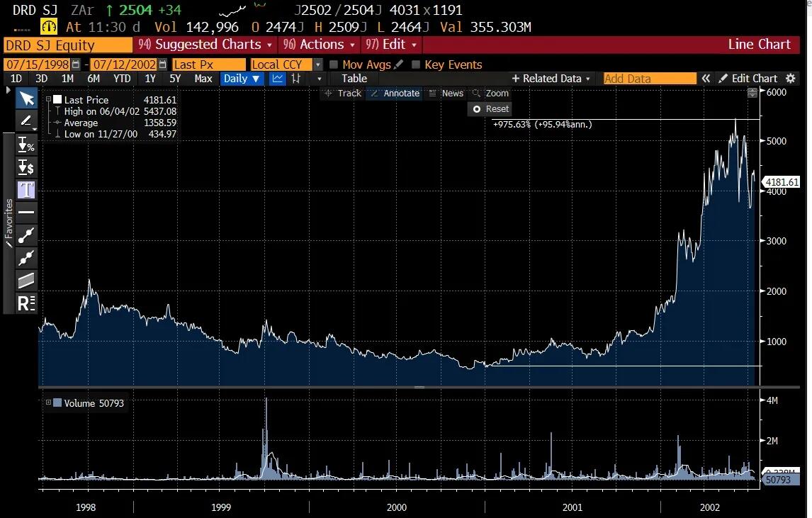The image size is (812, 518).
Task: Open the Related Data dropdown
Action: [x=551, y=79]
